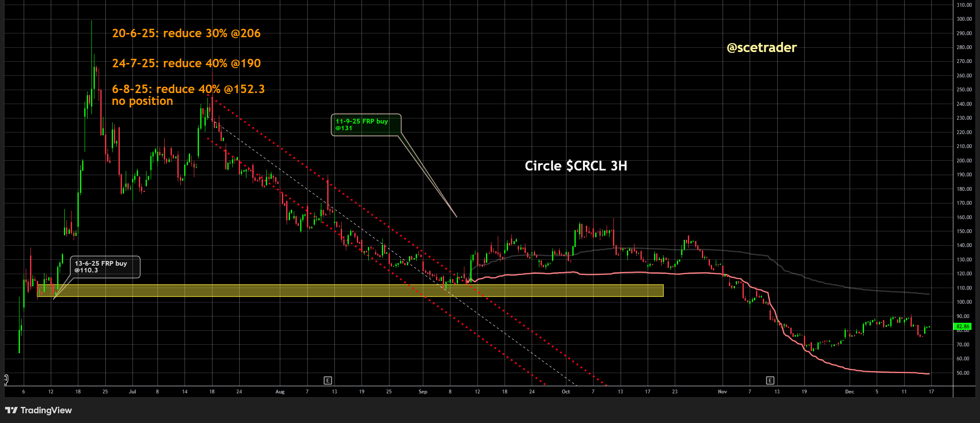Click the '23' date label on the time axis
The width and height of the screenshot is (980, 423).
tap(675, 392)
